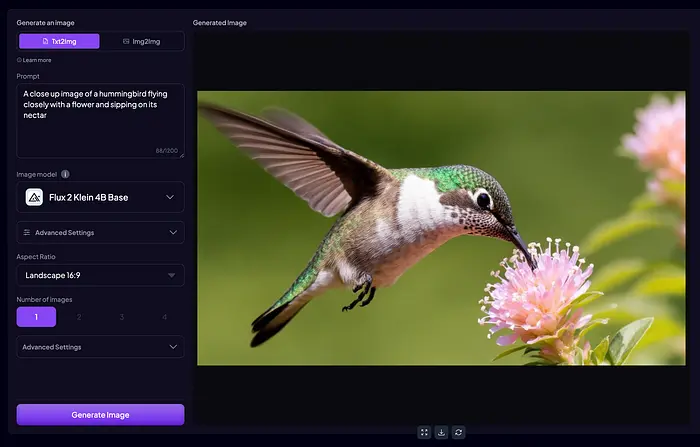This screenshot has height=447, width=700.
Task: Open the fullscreen view of generated image
Action: pyautogui.click(x=424, y=432)
